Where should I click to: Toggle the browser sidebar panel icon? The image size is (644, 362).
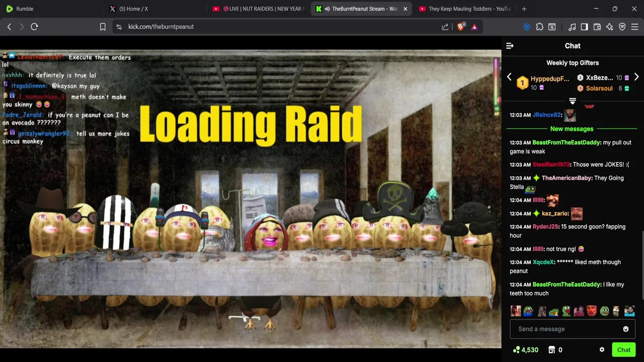[x=584, y=27]
